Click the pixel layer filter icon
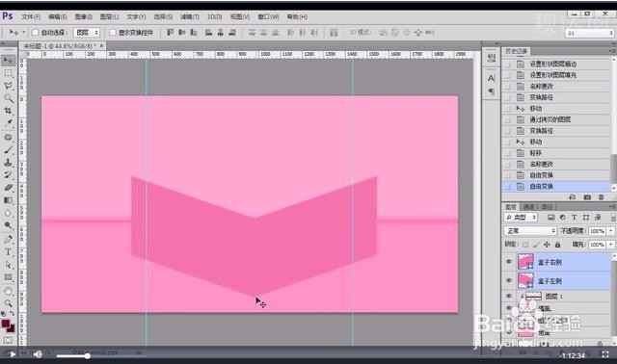Viewport: 617px width, 364px height. (x=550, y=217)
